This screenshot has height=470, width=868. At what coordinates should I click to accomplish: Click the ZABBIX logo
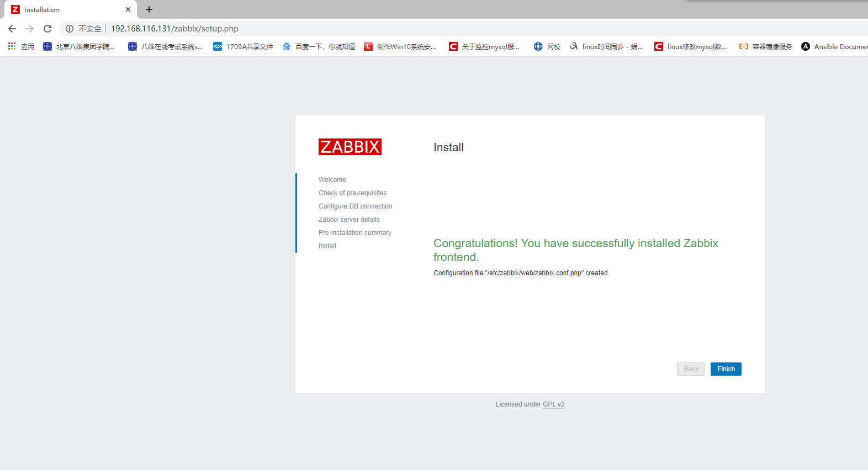coord(350,147)
